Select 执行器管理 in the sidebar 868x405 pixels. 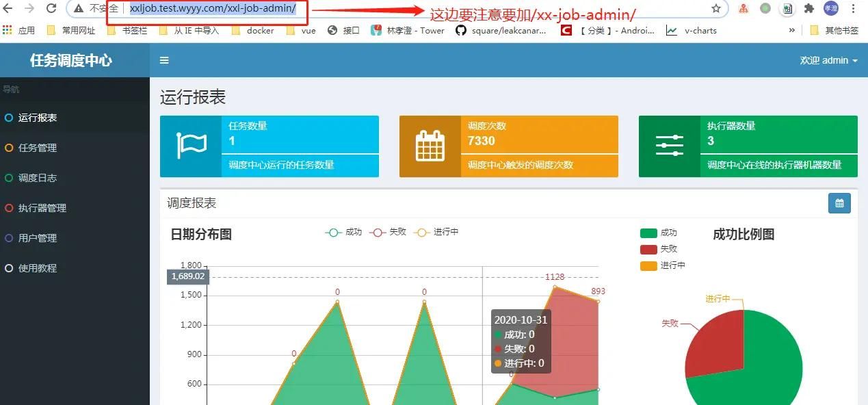point(41,207)
